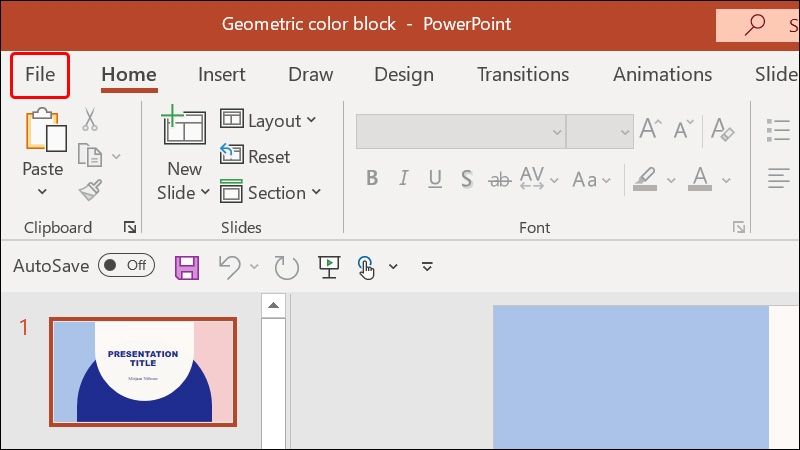Open the File tab
The height and width of the screenshot is (450, 800).
40,75
